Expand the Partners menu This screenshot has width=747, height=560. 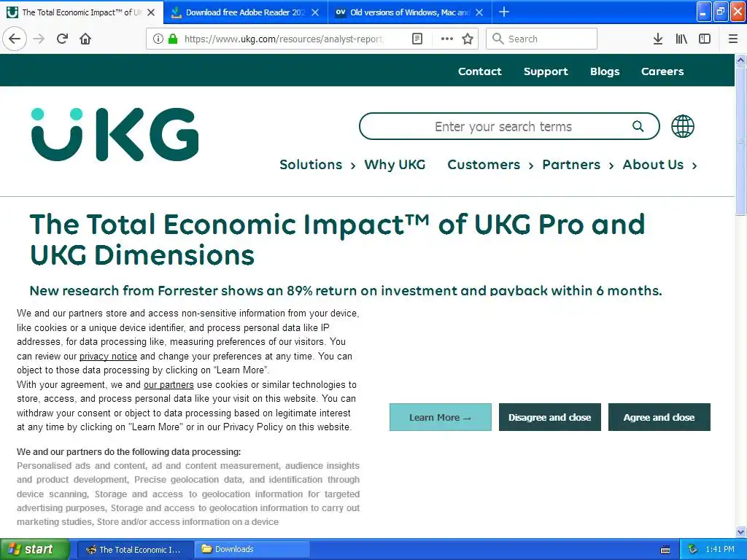click(578, 165)
